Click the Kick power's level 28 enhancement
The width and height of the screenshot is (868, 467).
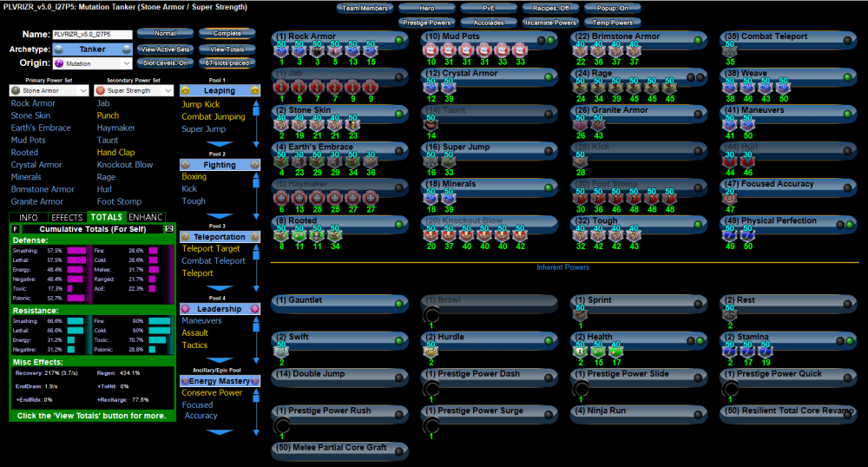click(x=580, y=162)
